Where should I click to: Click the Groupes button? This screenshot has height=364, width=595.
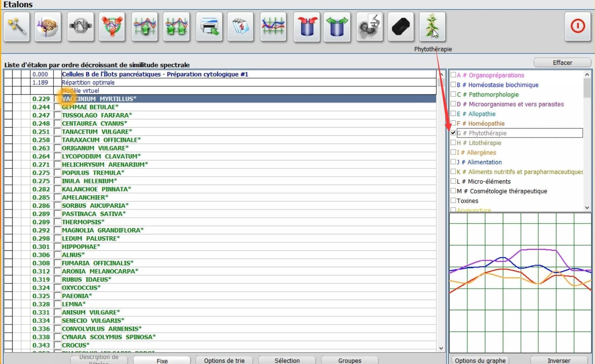[350, 360]
